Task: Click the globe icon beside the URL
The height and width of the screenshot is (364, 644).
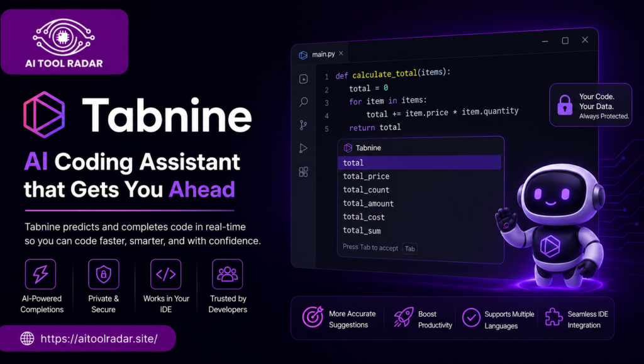Action: point(28,339)
